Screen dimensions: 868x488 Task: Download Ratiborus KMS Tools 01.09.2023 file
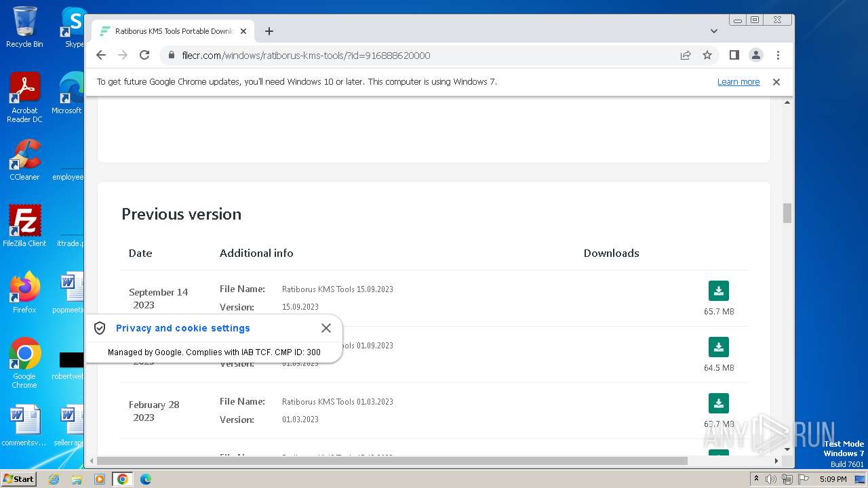coord(718,347)
